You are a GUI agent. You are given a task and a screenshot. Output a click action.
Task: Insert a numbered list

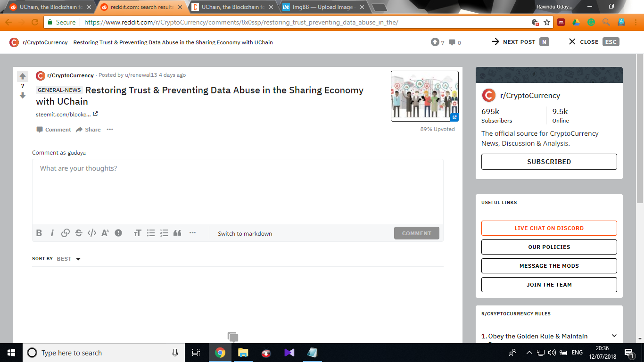[164, 233]
